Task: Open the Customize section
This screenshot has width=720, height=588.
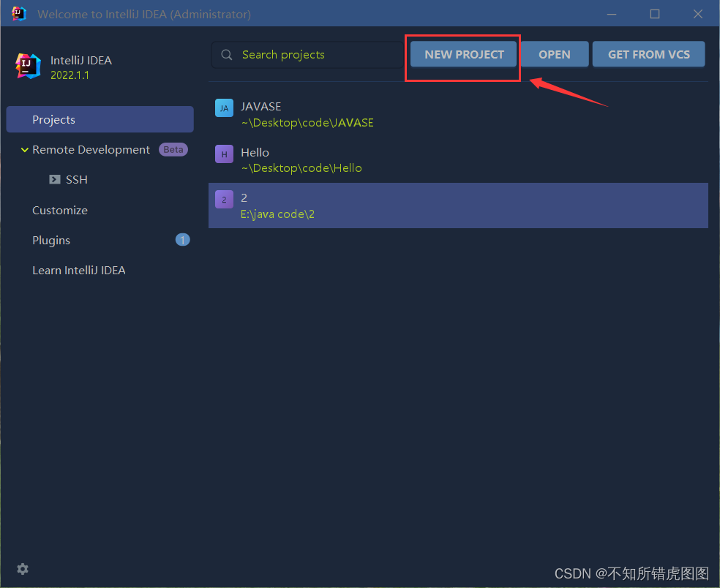Action: (x=60, y=210)
